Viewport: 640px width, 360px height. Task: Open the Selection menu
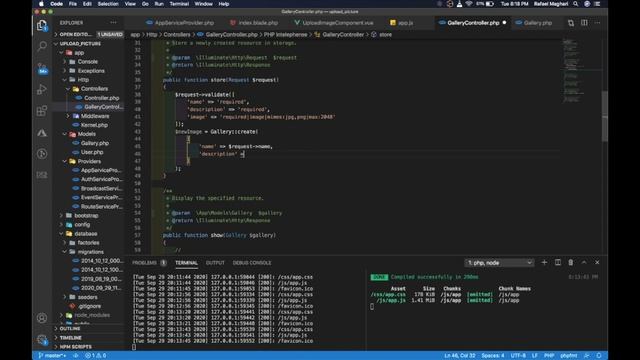pyautogui.click(x=108, y=4)
